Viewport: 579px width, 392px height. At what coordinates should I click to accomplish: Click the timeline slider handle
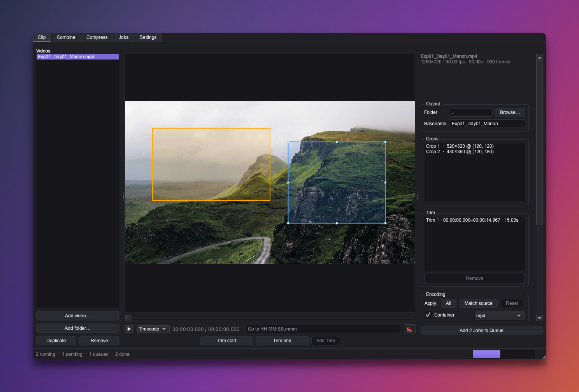click(x=128, y=318)
